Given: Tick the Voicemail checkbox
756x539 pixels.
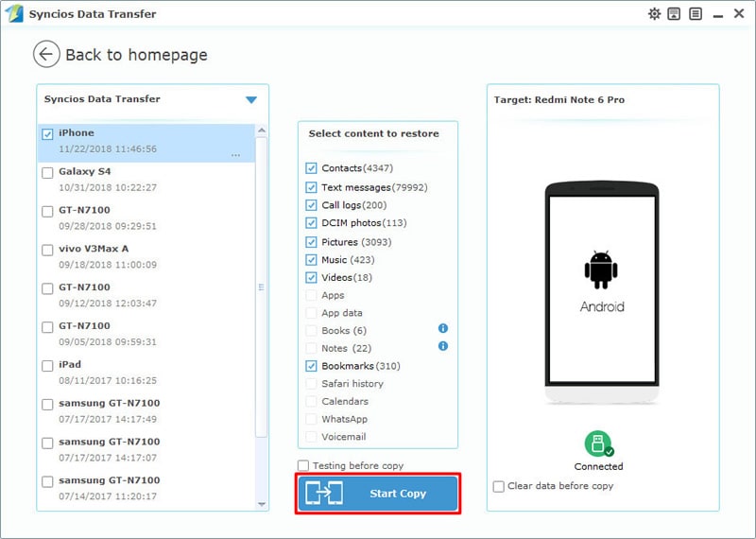Looking at the screenshot, I should (311, 437).
